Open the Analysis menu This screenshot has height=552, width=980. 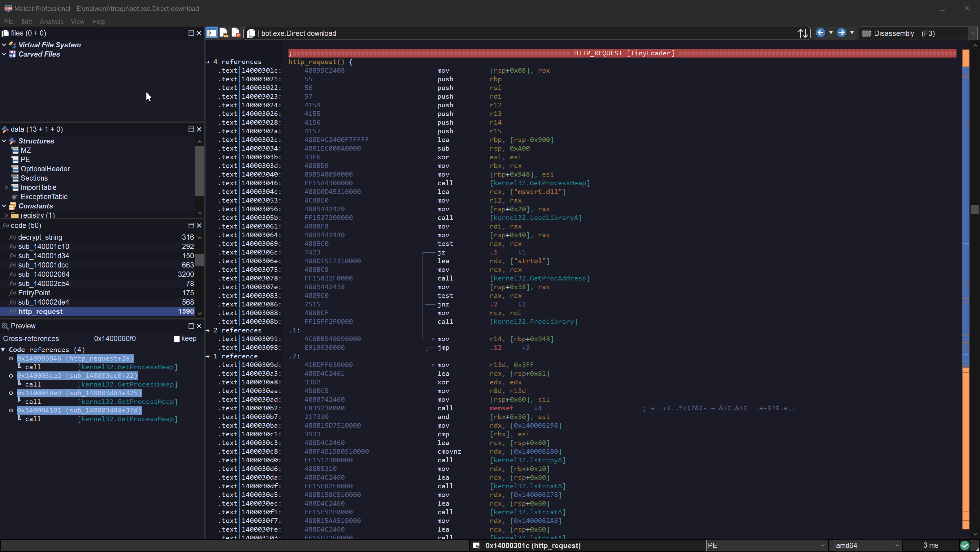51,21
